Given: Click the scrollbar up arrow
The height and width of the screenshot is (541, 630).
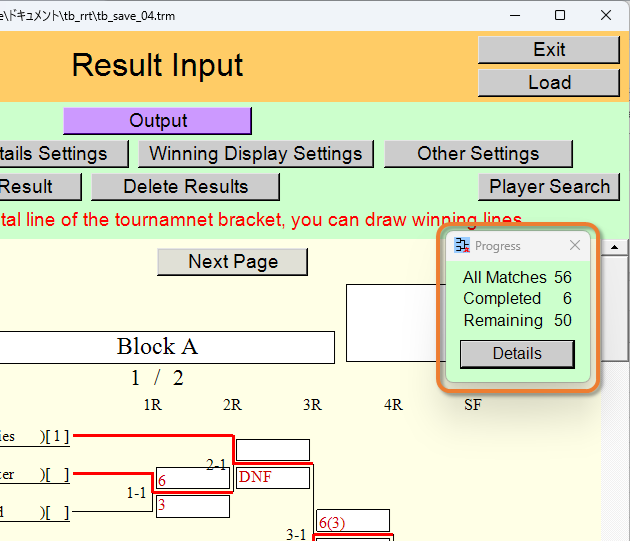Looking at the screenshot, I should [614, 247].
